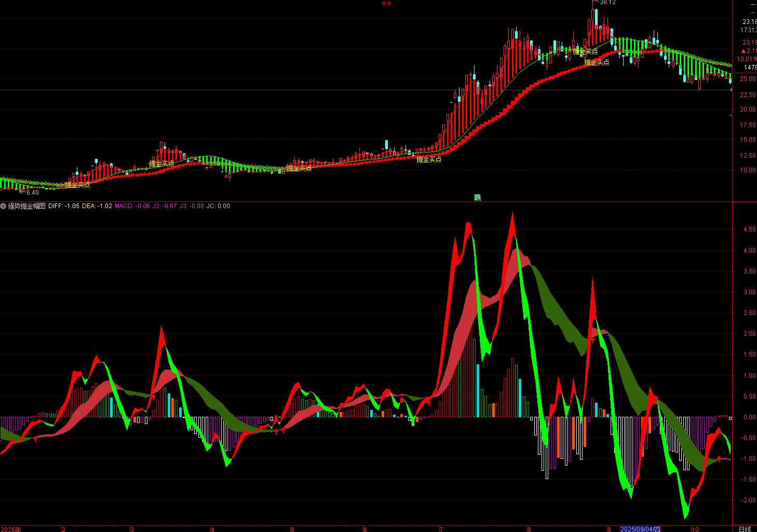
Task: Click the green 跌 marker below the price chart
Action: pyautogui.click(x=478, y=197)
